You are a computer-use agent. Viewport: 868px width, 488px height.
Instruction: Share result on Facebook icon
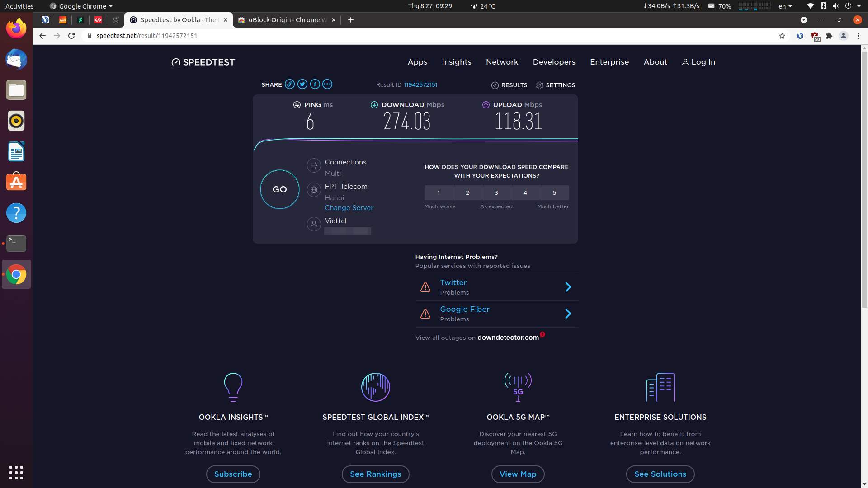point(315,84)
